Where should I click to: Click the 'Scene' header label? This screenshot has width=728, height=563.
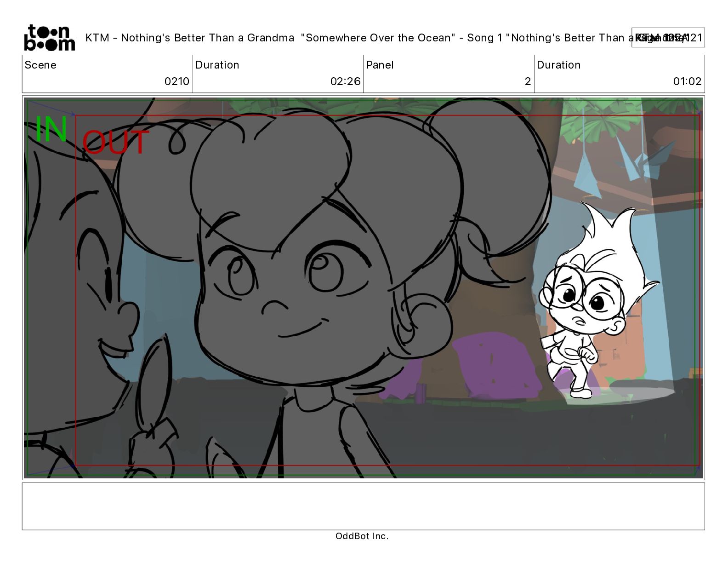click(40, 65)
